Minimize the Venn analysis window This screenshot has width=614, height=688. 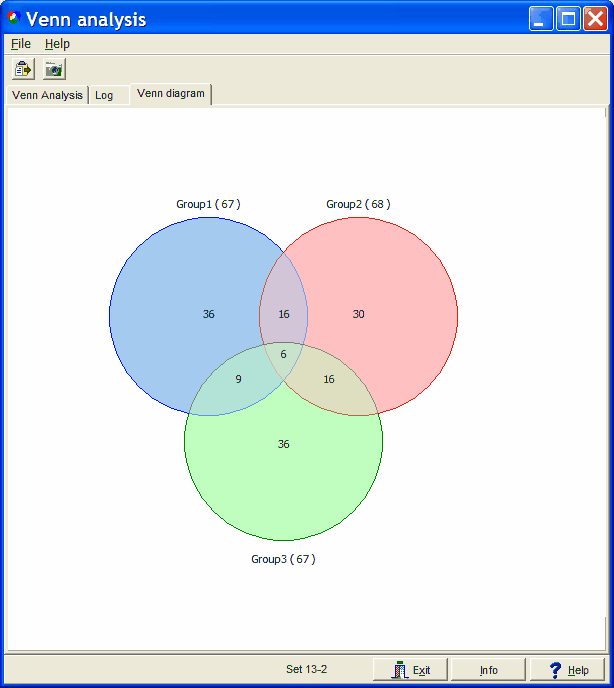pyautogui.click(x=541, y=18)
